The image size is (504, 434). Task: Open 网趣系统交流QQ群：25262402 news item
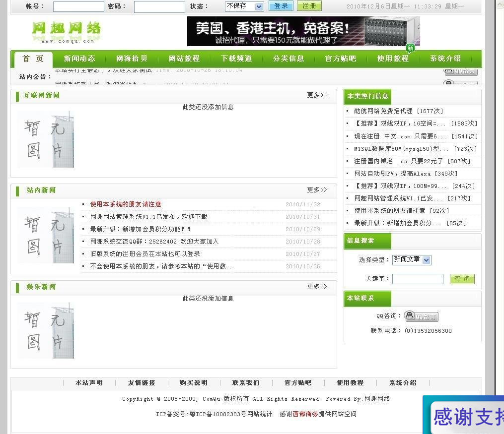[154, 242]
